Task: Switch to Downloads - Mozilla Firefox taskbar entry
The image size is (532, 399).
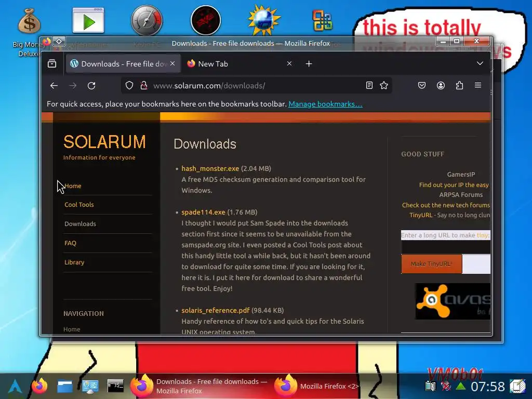Action: (x=199, y=386)
